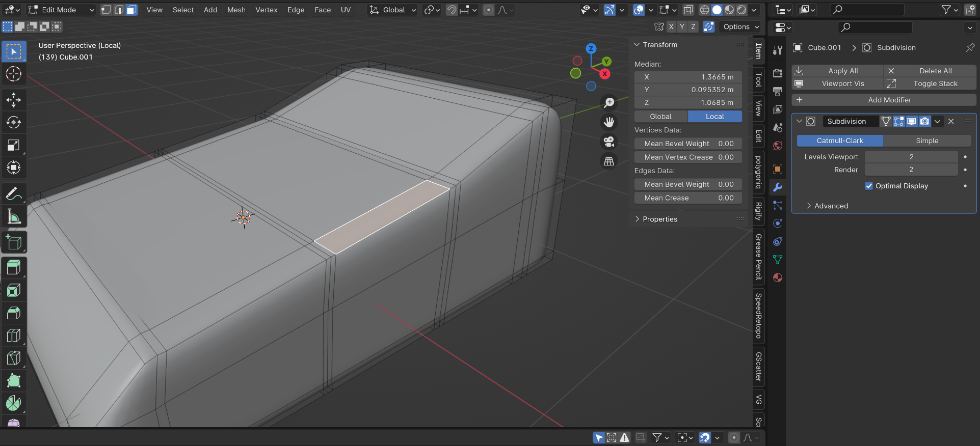
Task: Switch to face select mode
Action: click(x=131, y=10)
